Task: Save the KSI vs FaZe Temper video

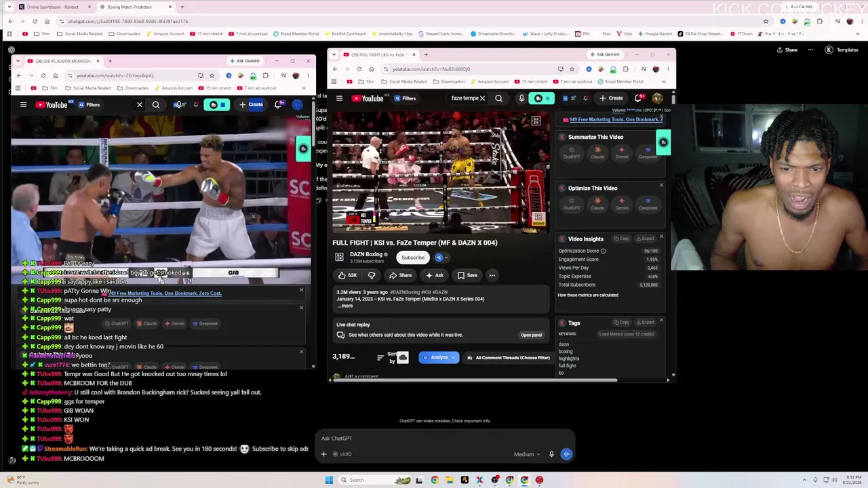Action: click(x=467, y=275)
